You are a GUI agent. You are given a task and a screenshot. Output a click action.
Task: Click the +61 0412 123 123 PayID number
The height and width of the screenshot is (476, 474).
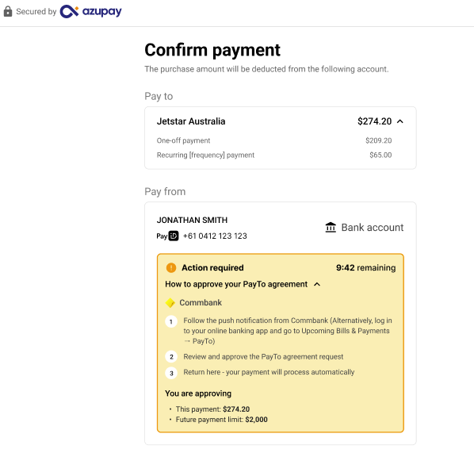[215, 236]
